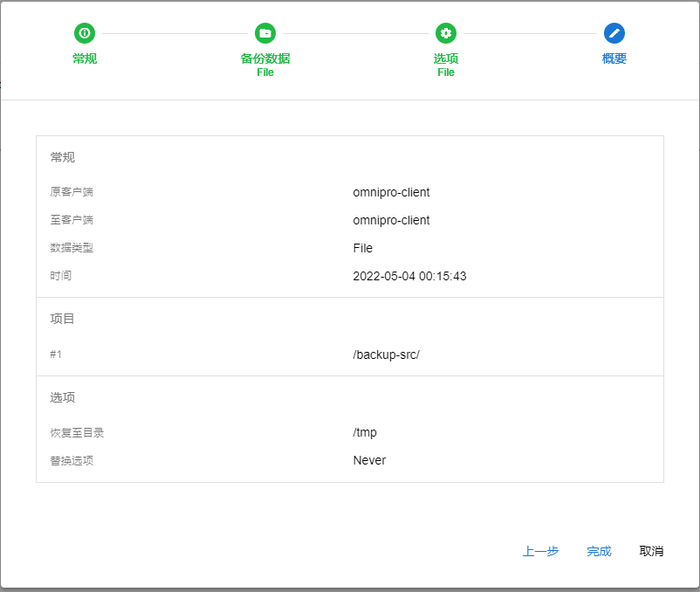The width and height of the screenshot is (700, 592).
Task: Switch to the 选项 step label in the stepper
Action: pos(446,59)
